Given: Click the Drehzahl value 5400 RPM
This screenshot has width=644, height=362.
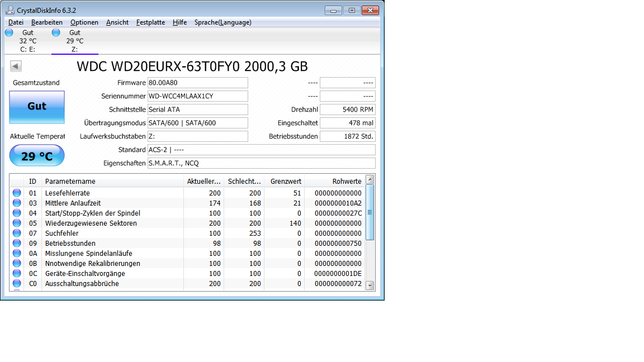Looking at the screenshot, I should (348, 109).
